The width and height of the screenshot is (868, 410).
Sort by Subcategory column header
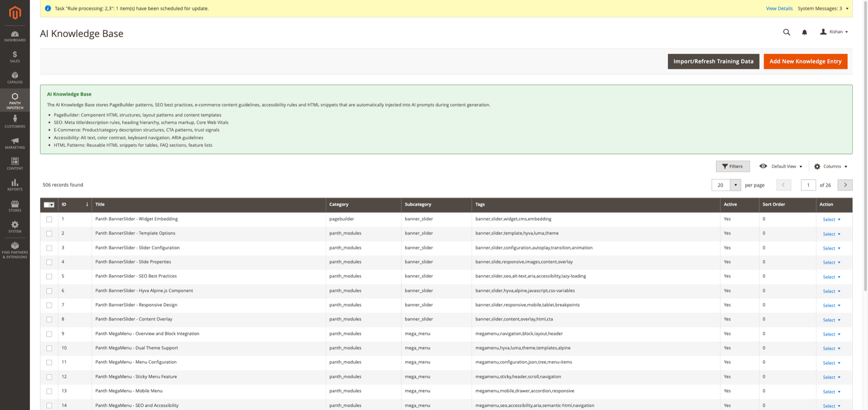(436, 204)
